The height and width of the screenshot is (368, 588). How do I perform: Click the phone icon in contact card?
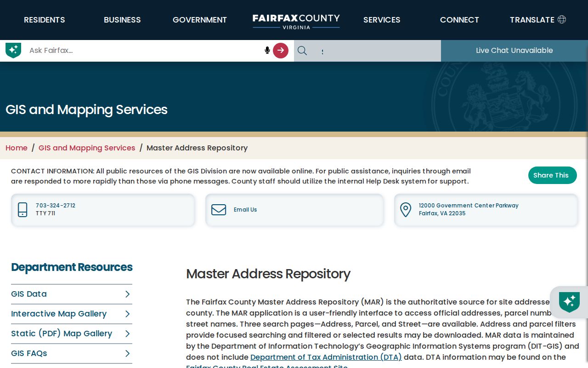click(23, 210)
